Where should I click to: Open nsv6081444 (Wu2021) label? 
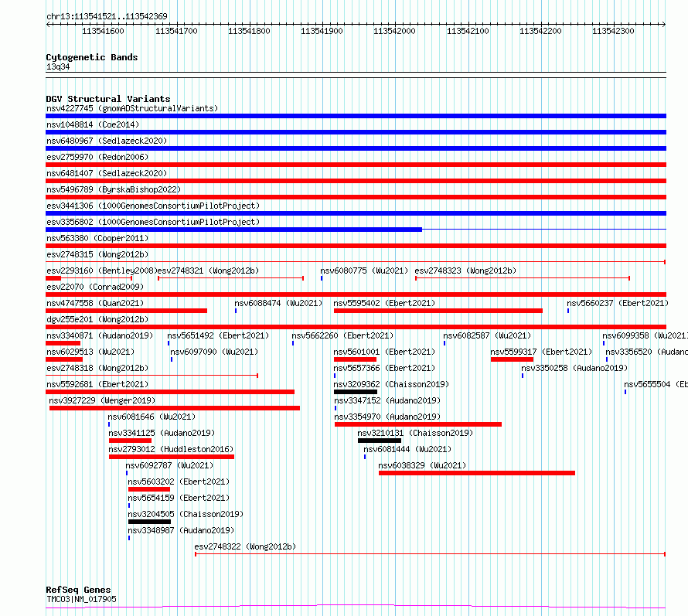[x=407, y=449]
